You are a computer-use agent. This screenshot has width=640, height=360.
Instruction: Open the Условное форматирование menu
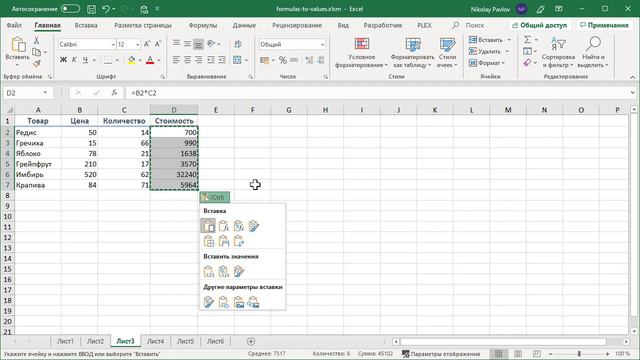pyautogui.click(x=361, y=53)
